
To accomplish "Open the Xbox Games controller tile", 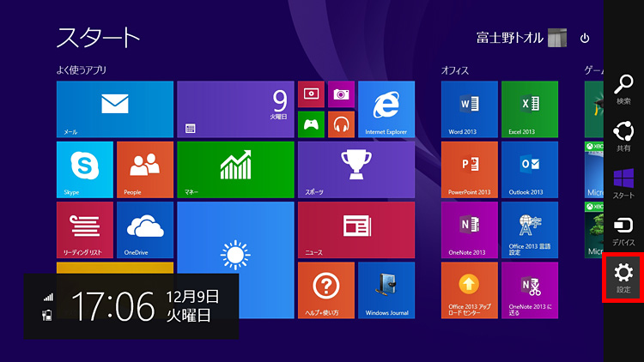I will tap(311, 124).
